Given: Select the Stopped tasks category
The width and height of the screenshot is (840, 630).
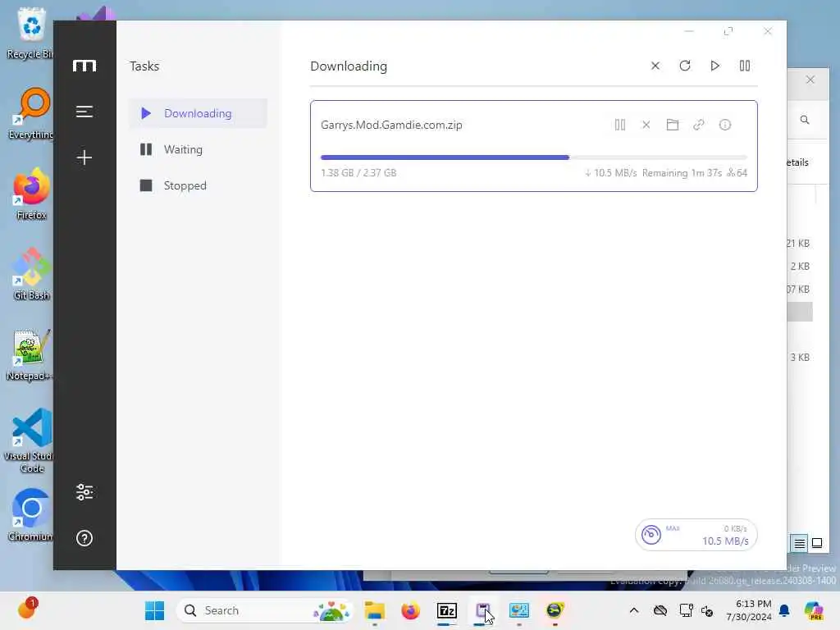Looking at the screenshot, I should (x=198, y=185).
